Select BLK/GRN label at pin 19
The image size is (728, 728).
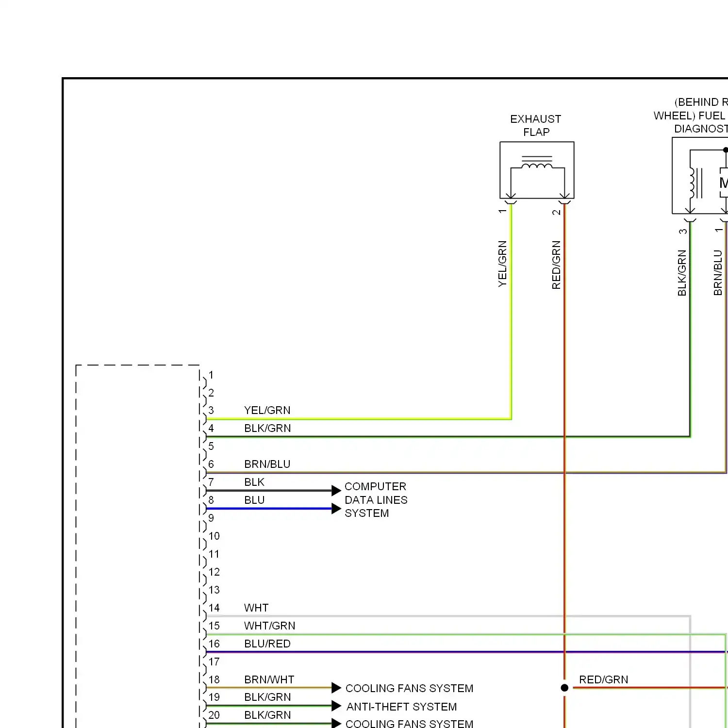click(267, 697)
